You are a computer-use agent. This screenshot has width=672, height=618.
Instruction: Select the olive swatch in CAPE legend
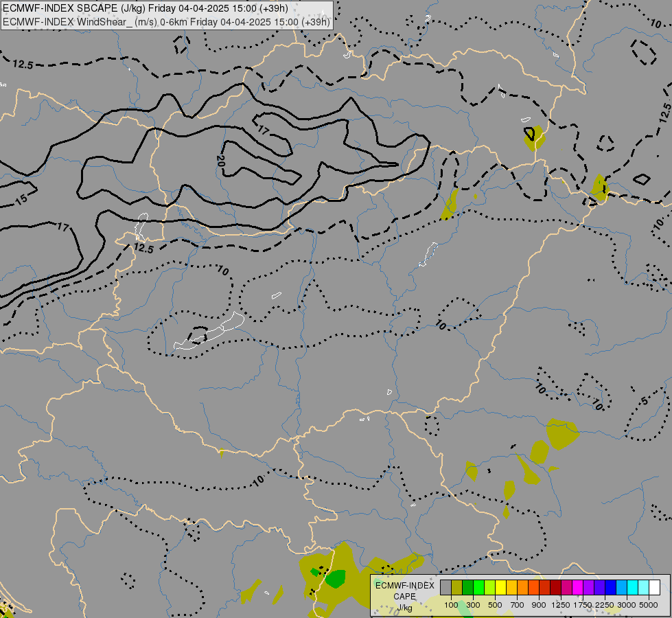coord(457,587)
